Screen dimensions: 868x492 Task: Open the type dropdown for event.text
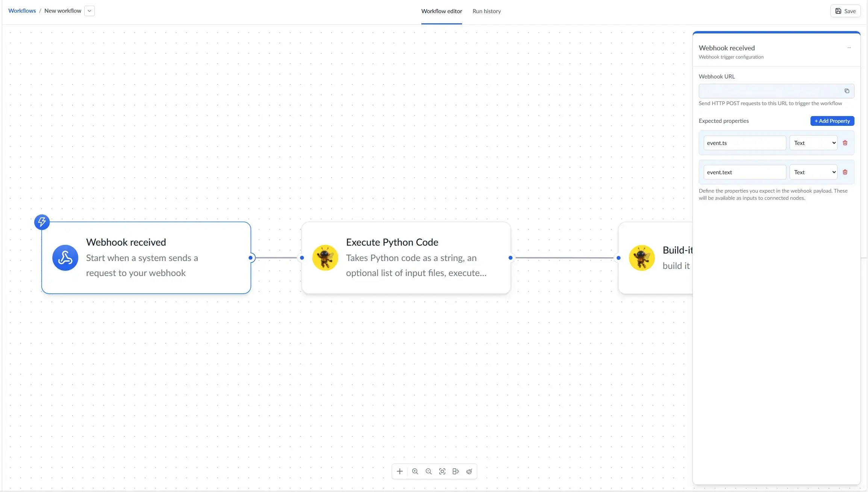[813, 172]
